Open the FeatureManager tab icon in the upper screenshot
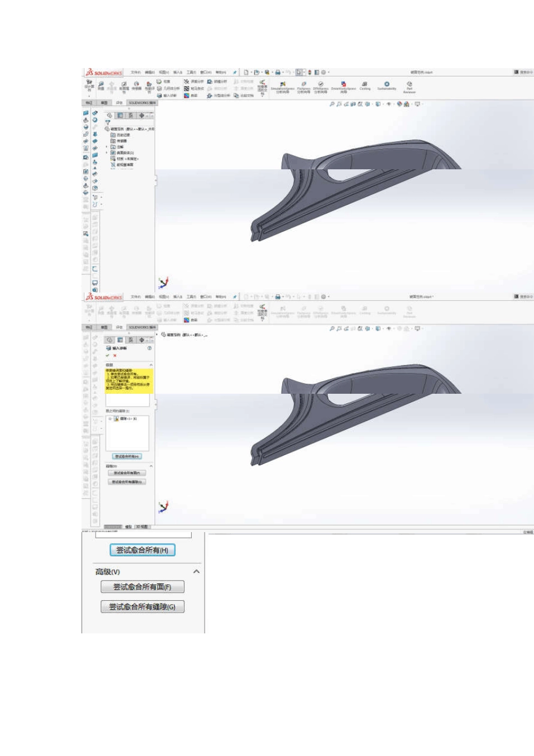The image size is (534, 756). pos(110,115)
